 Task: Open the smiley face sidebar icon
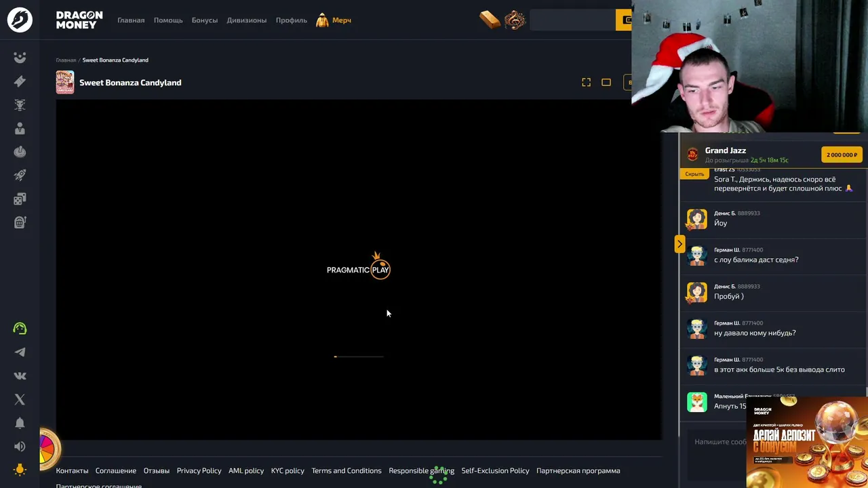20,58
